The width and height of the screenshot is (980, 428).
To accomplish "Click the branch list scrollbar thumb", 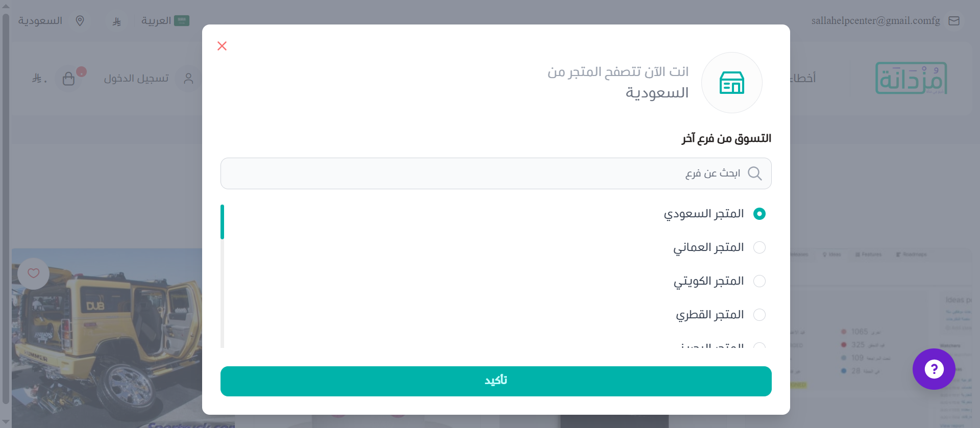I will click(223, 222).
